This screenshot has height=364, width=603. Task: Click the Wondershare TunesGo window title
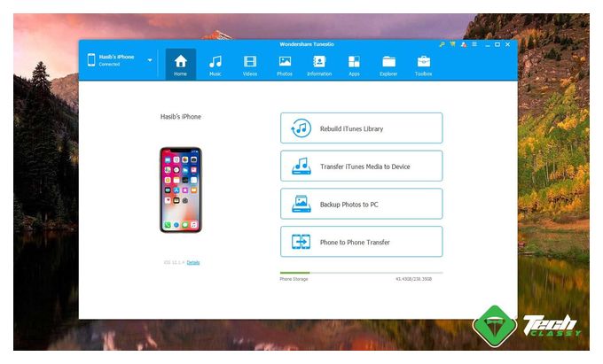click(307, 44)
